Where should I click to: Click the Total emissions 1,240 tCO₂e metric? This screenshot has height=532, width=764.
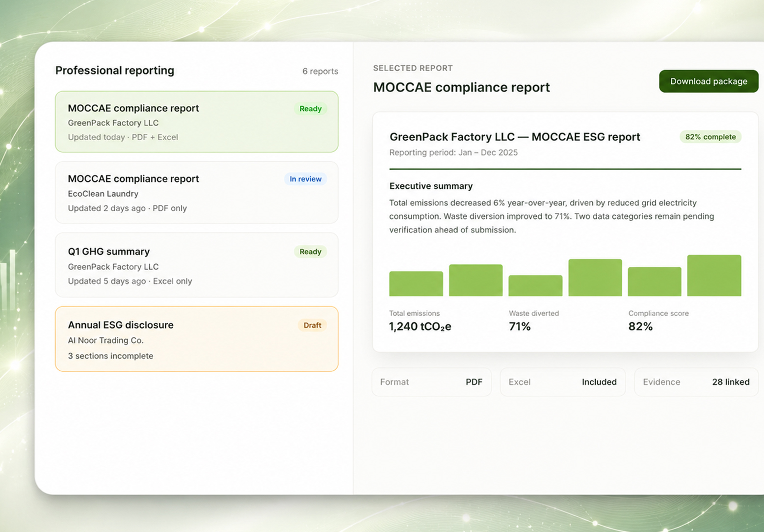(x=420, y=321)
